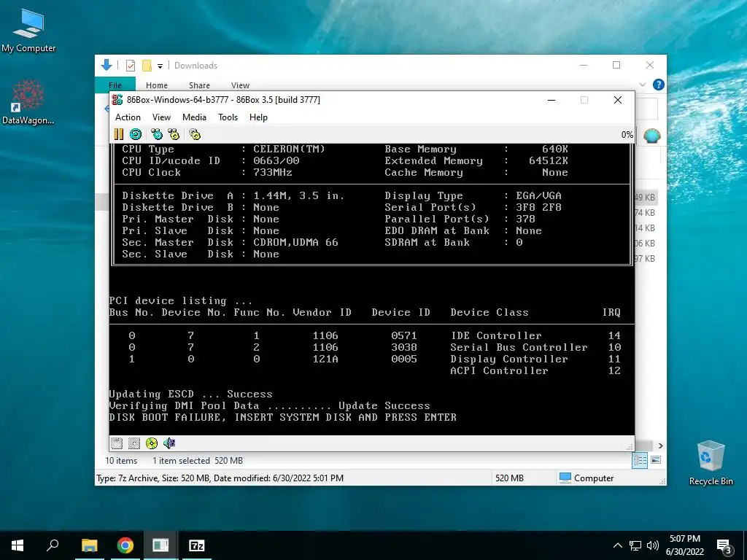Image resolution: width=747 pixels, height=560 pixels.
Task: Click 86Box window title bar text
Action: tap(223, 100)
